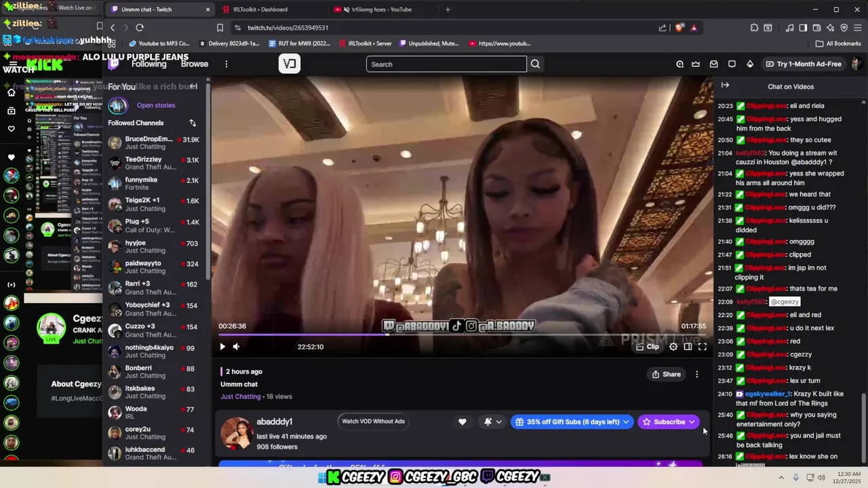Show hidden system tray icons

[x=781, y=477]
